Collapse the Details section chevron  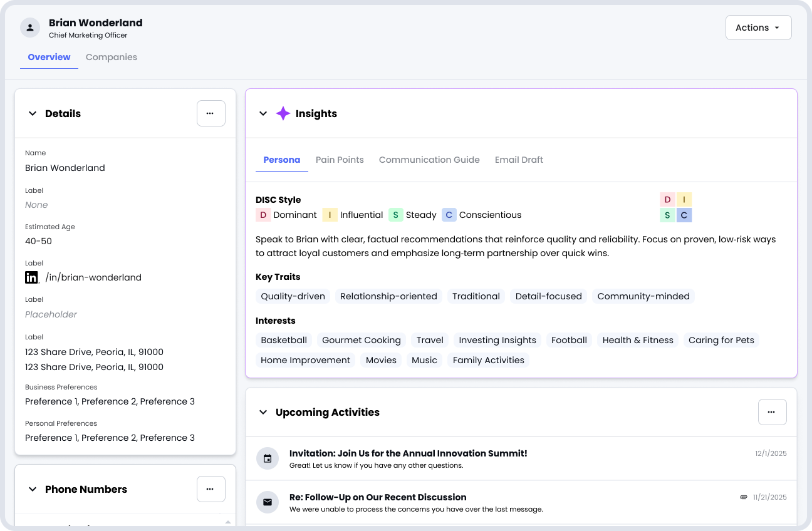coord(33,113)
